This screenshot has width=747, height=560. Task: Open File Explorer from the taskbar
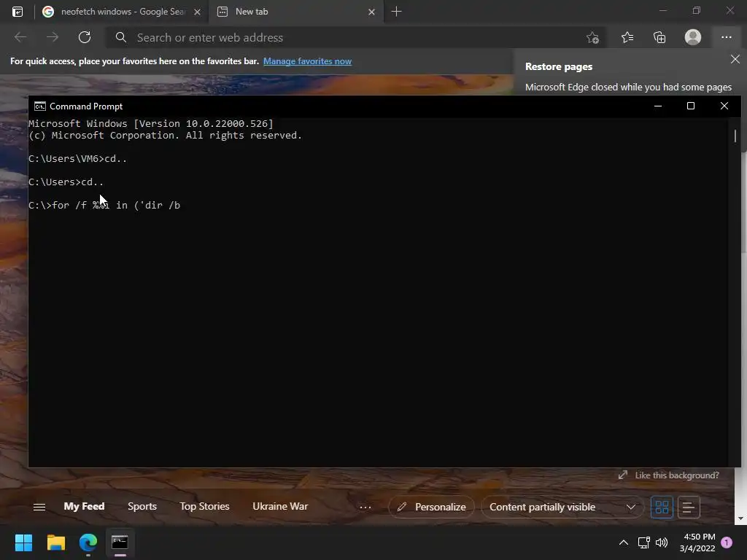tap(55, 542)
